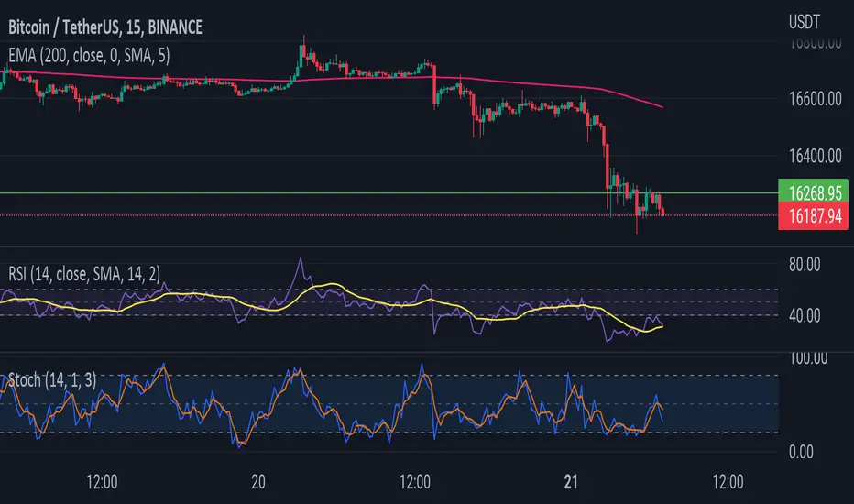
Task: Click the pink EMA 200 line end
Action: 662,107
